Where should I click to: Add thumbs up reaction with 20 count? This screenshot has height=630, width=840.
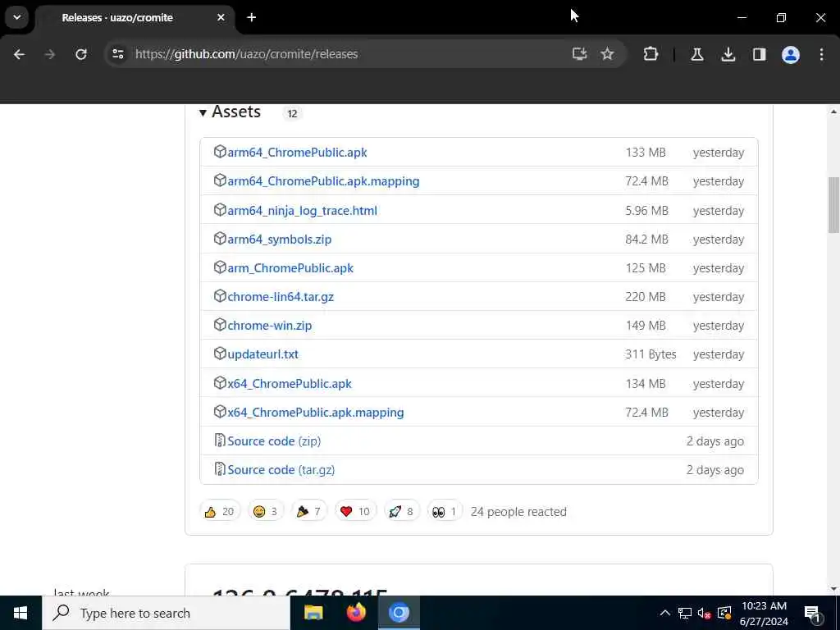(x=220, y=512)
